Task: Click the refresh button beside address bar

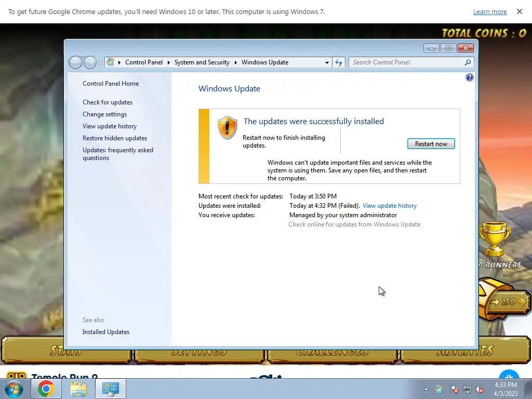Action: (x=339, y=62)
